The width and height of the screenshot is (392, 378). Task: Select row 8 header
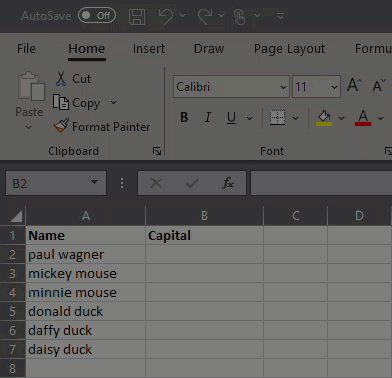pyautogui.click(x=13, y=368)
